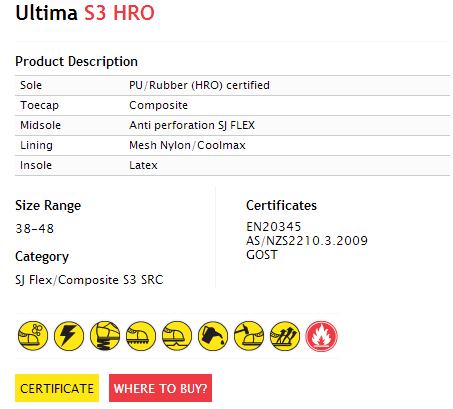Click the water-resistant upper arrows icon

pyautogui.click(x=285, y=336)
